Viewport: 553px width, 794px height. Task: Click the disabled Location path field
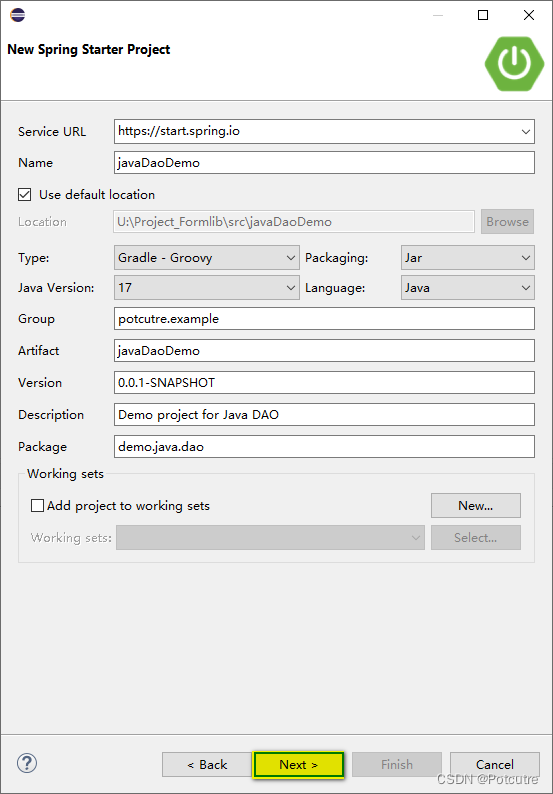(x=294, y=221)
